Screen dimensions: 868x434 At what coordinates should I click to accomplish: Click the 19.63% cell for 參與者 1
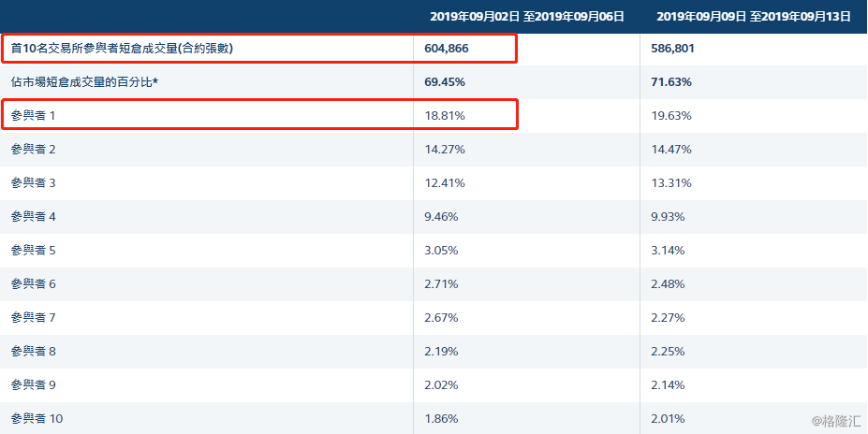670,115
